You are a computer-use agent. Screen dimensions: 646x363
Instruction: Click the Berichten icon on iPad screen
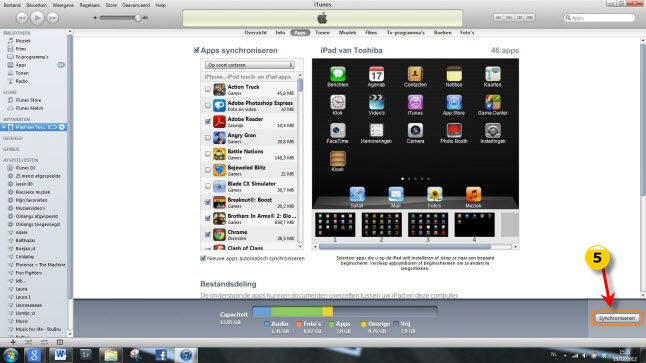(337, 74)
